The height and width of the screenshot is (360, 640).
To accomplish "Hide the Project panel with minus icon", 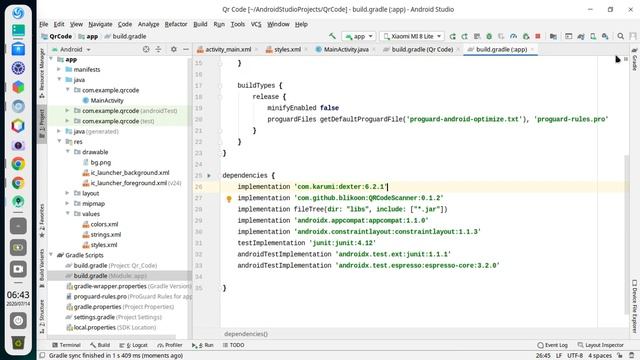I will coord(186,49).
